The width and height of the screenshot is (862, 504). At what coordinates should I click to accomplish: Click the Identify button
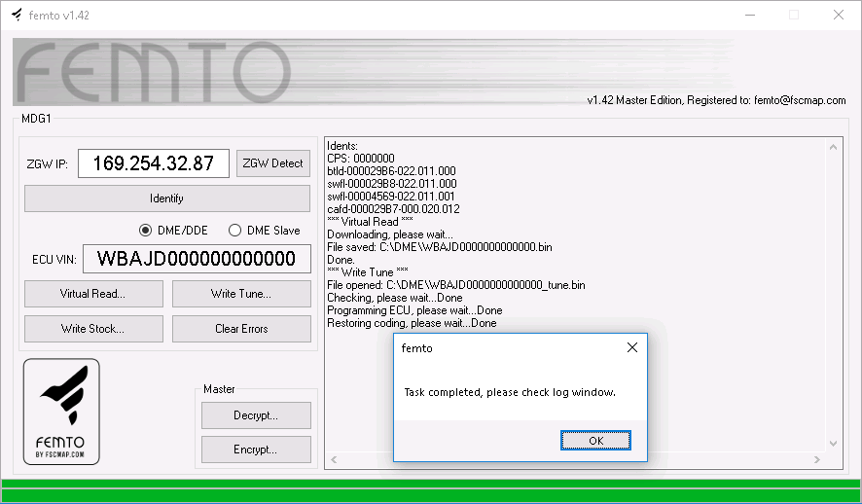[166, 198]
